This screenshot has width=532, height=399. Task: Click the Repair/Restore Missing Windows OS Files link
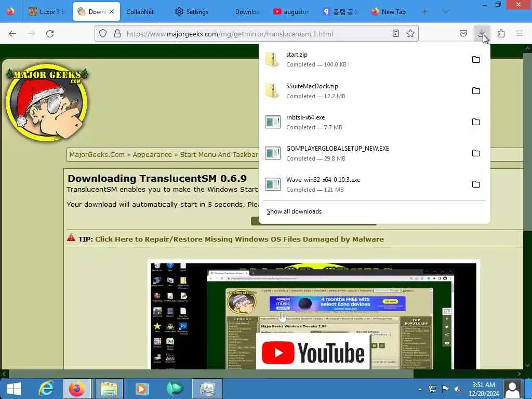(x=240, y=239)
